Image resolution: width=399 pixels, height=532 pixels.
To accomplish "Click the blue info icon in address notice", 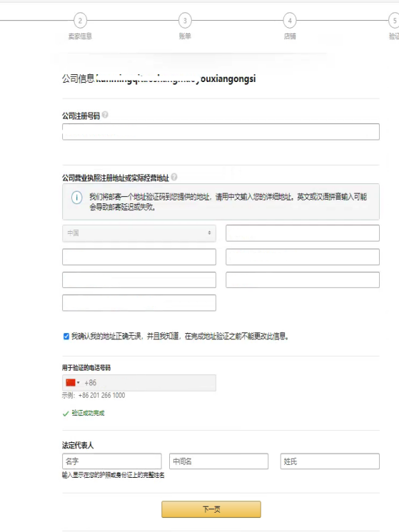I will tap(77, 198).
